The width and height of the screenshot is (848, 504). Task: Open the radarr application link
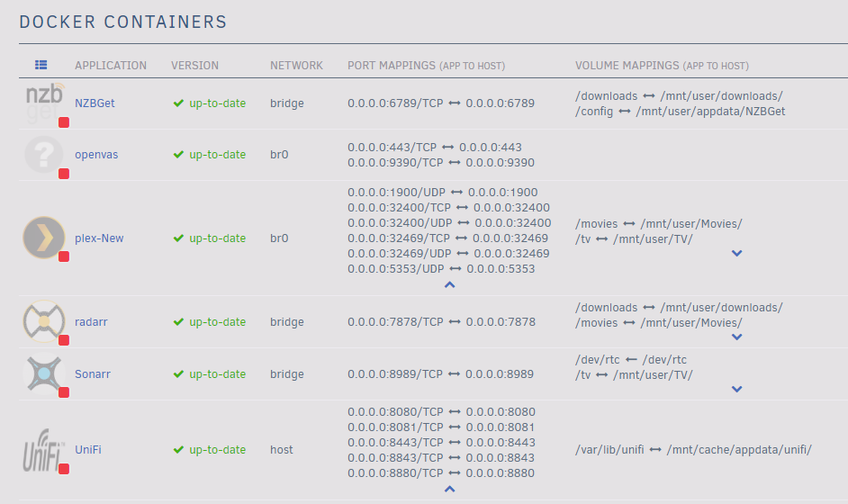(91, 322)
